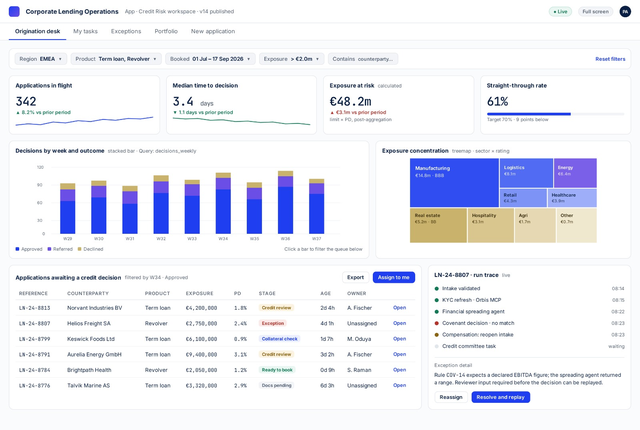
Task: Click the Approved legend swatch
Action: [17, 249]
